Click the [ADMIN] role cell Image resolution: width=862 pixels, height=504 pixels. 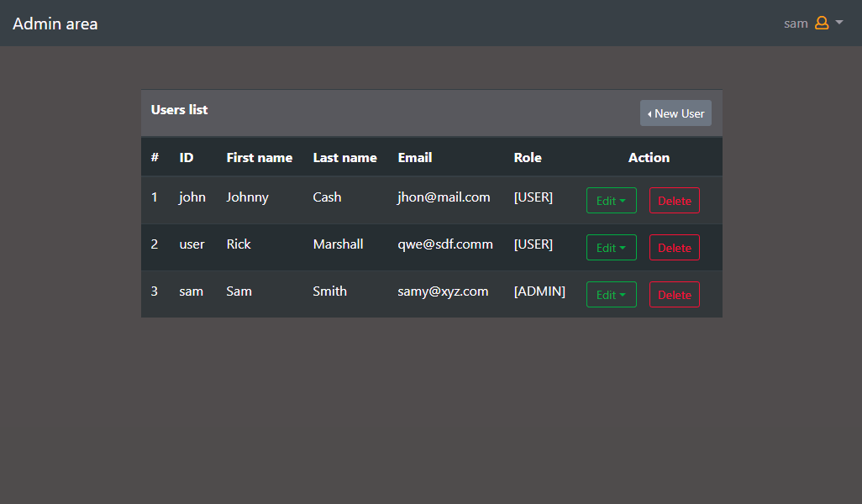click(539, 291)
